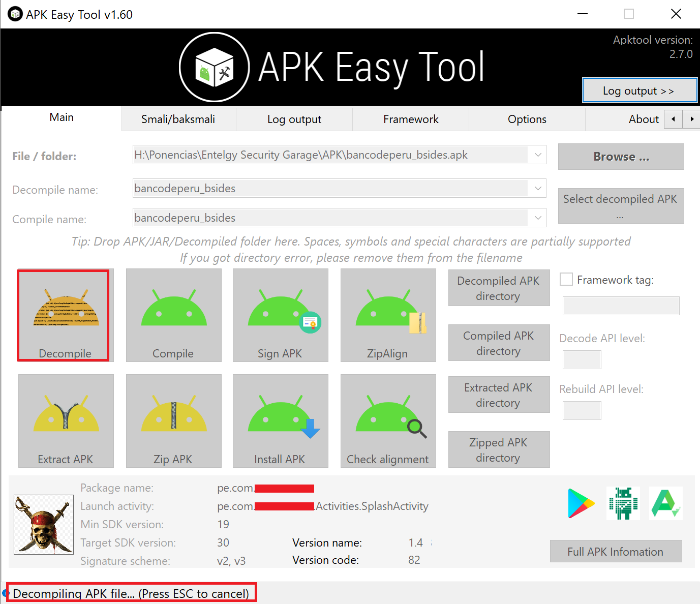Open the Extracted APK directory

(x=499, y=395)
